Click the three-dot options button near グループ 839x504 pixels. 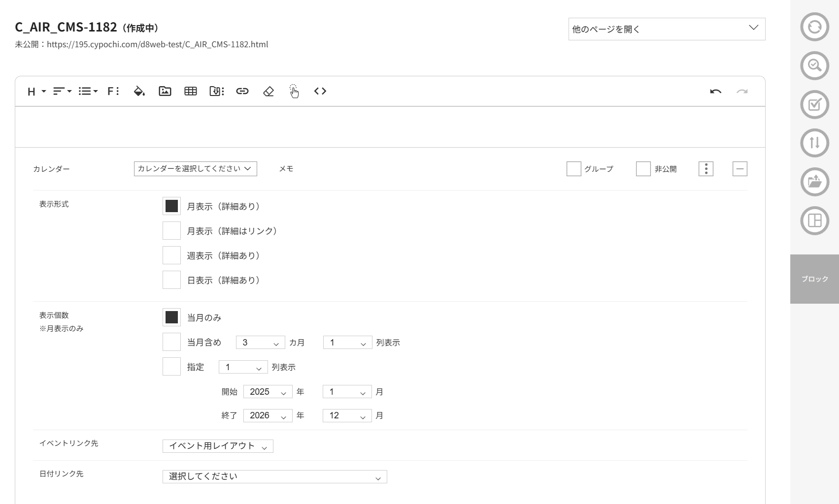705,168
